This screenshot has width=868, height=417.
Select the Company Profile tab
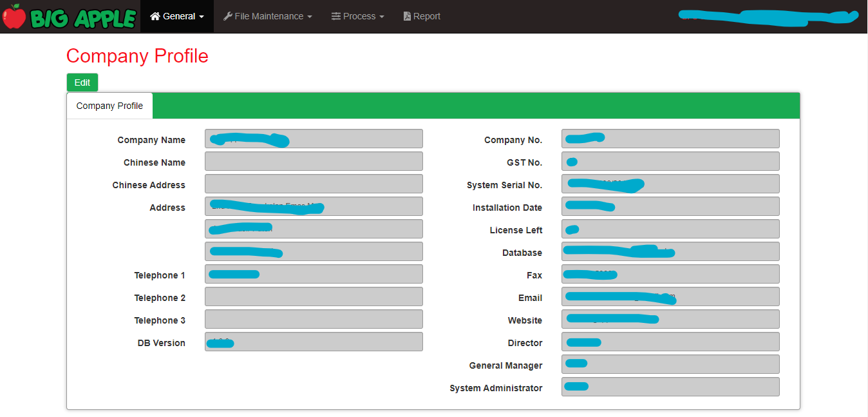pyautogui.click(x=109, y=106)
